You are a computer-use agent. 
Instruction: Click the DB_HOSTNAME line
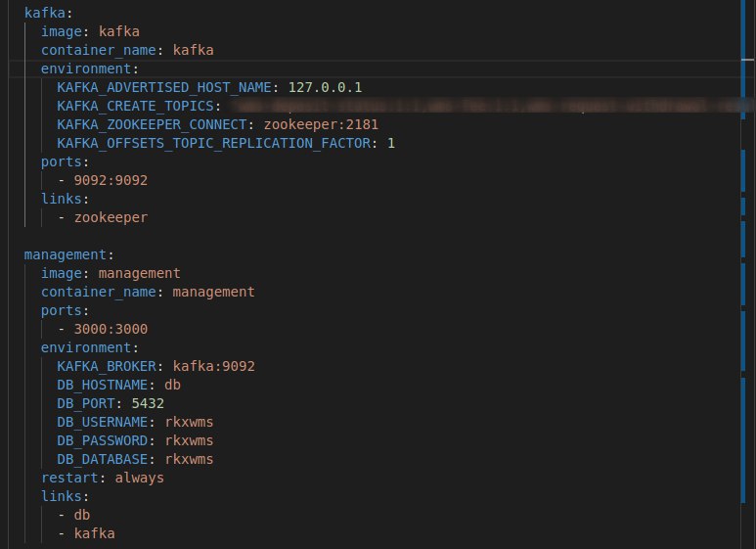[x=118, y=385]
